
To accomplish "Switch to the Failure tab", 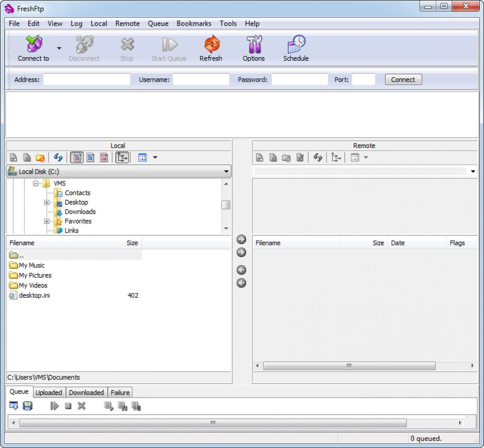I will coord(120,392).
